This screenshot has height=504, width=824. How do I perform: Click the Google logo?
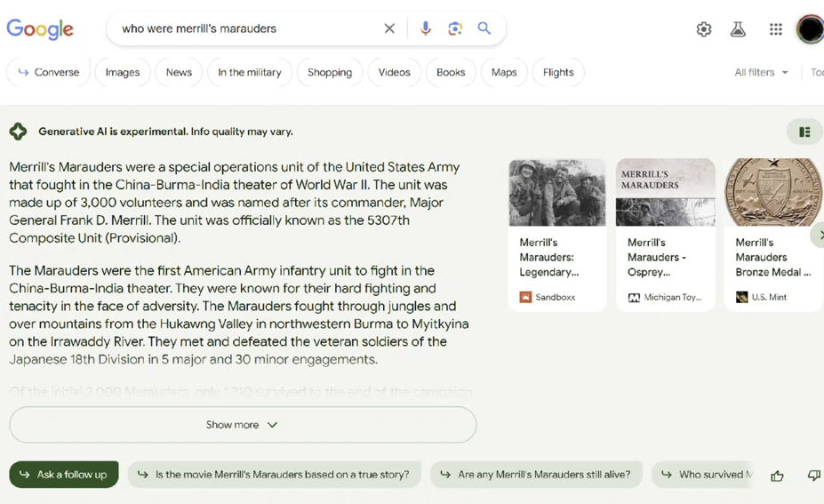click(40, 29)
